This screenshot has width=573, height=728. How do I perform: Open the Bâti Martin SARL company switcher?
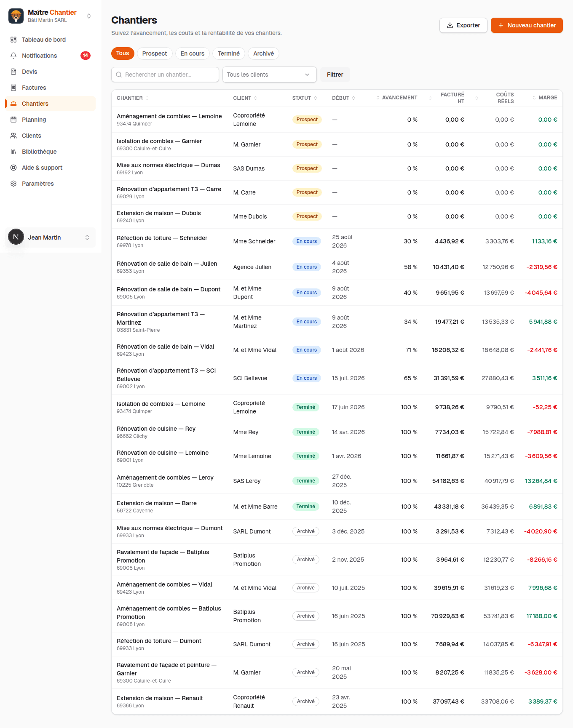click(x=51, y=16)
